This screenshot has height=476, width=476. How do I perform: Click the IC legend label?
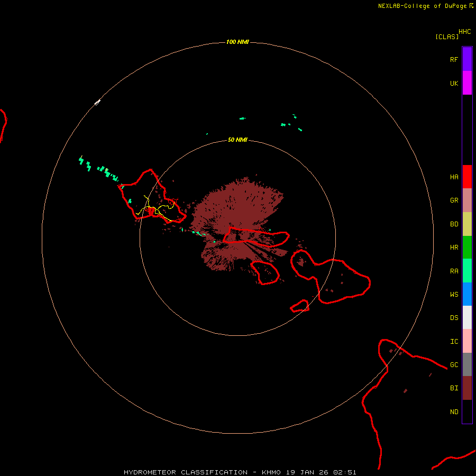(454, 341)
